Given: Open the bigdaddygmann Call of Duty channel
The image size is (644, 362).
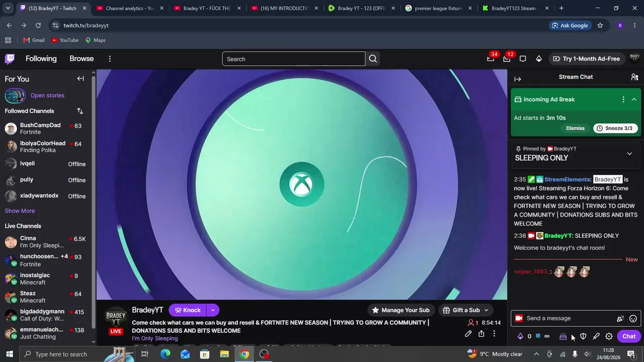Looking at the screenshot, I should pyautogui.click(x=46, y=315).
